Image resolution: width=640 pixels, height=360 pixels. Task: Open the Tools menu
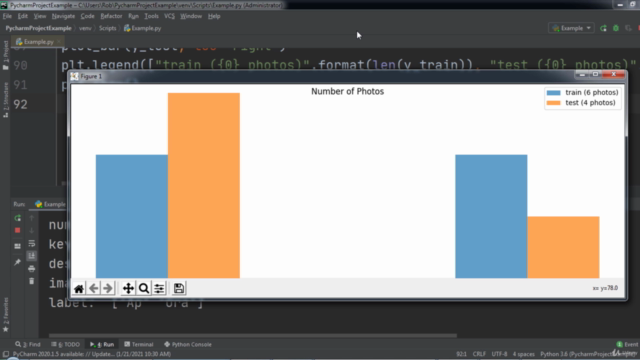(151, 16)
